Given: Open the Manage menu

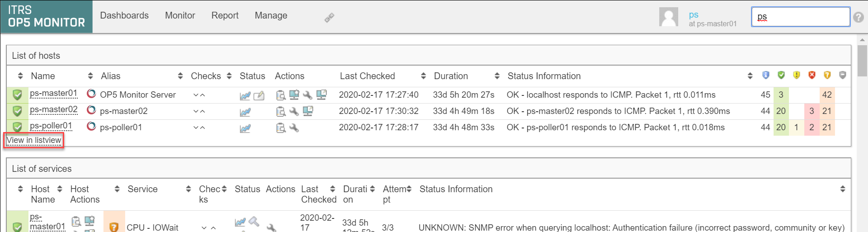Looking at the screenshot, I should click(x=271, y=15).
